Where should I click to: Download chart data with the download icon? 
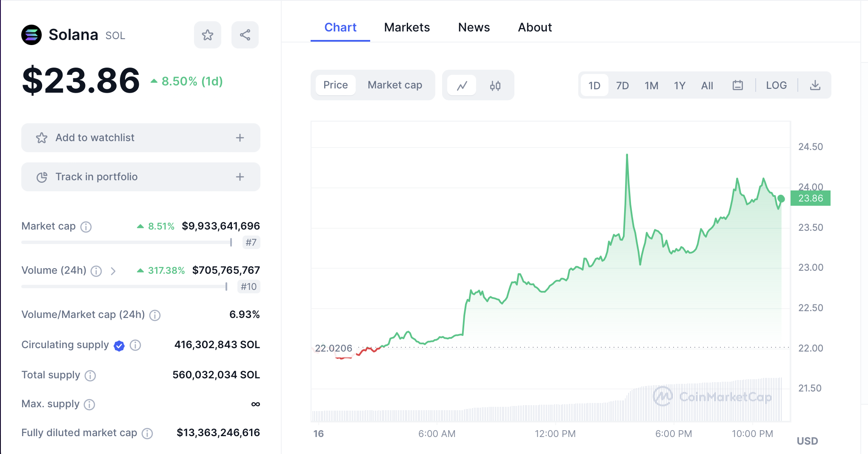coord(815,85)
